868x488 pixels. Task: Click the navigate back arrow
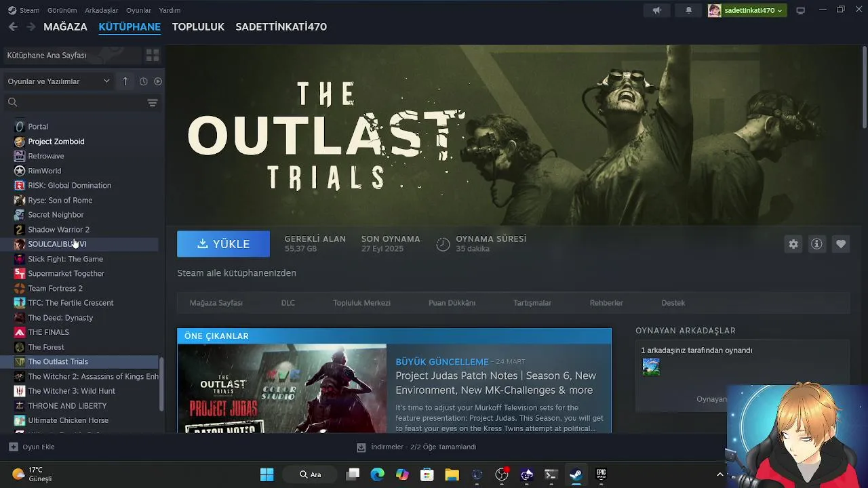point(13,27)
